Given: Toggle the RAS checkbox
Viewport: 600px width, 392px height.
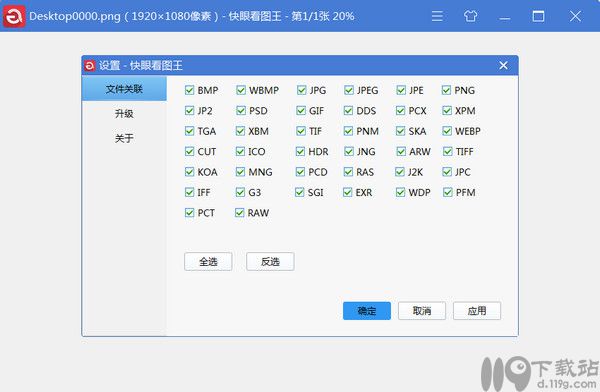Looking at the screenshot, I should [x=348, y=172].
